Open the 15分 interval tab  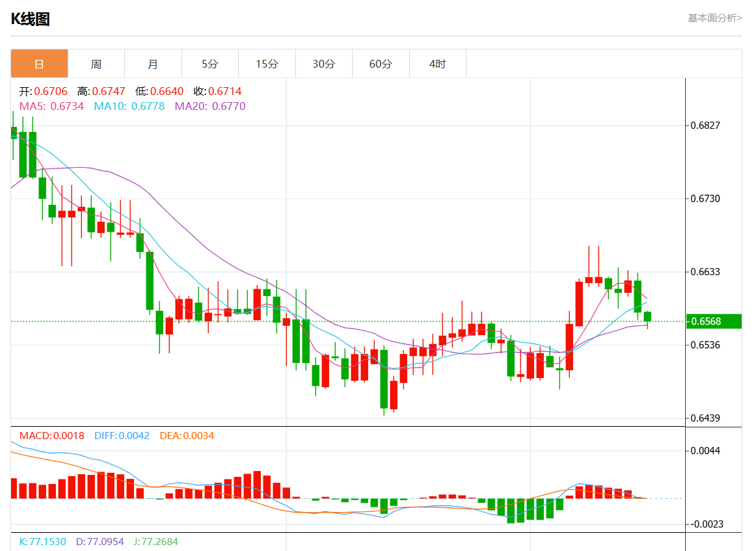pyautogui.click(x=267, y=64)
